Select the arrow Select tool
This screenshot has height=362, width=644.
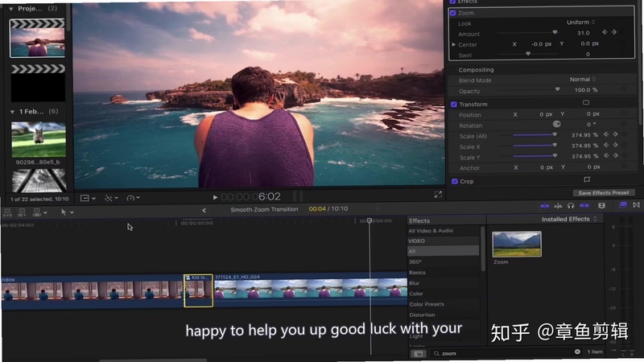coord(64,212)
